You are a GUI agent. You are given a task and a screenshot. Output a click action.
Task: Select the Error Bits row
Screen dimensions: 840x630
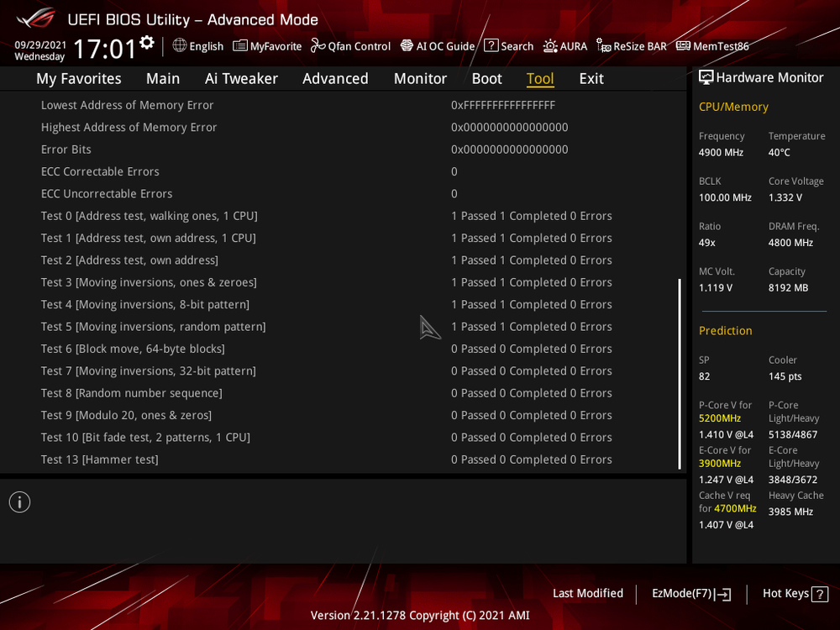click(341, 150)
